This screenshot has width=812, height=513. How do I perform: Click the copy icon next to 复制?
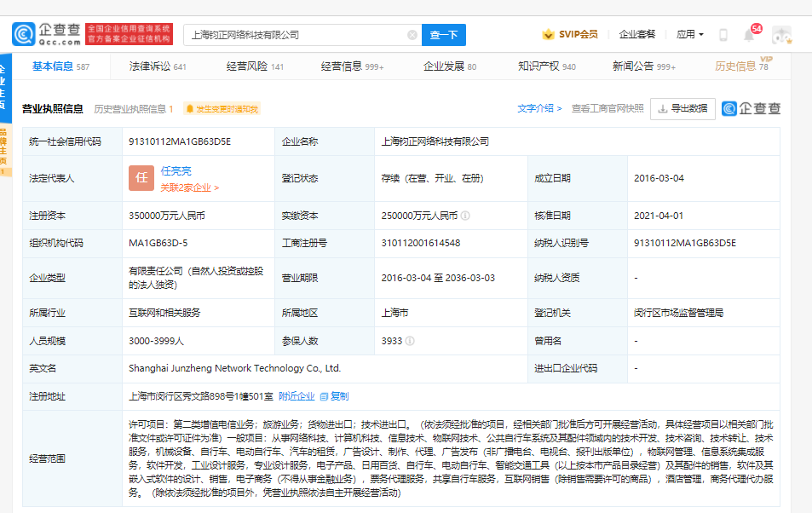click(324, 396)
